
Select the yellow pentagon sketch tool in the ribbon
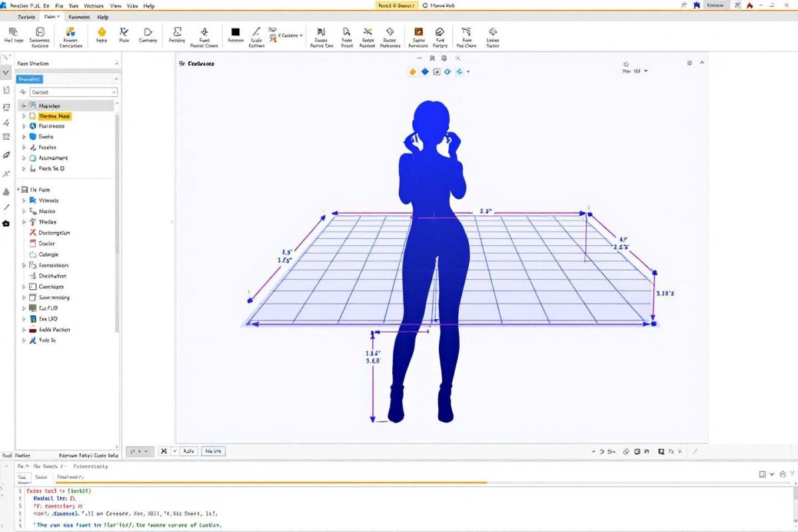coord(102,32)
